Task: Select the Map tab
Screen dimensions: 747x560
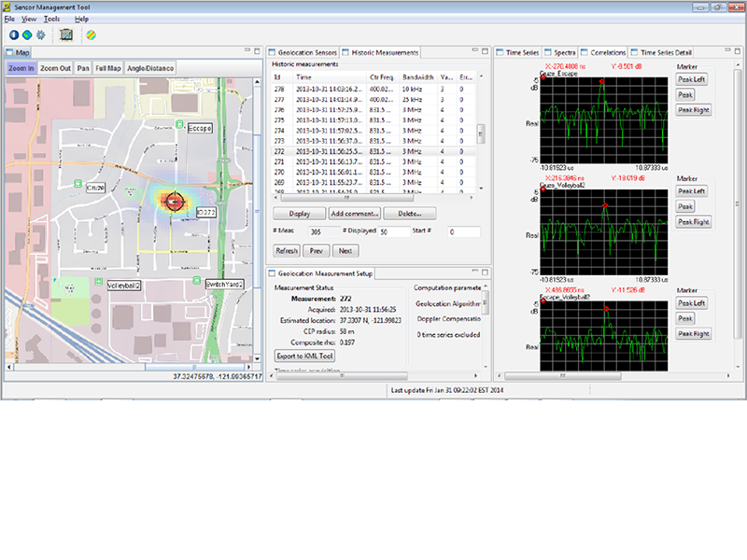Action: pos(18,52)
